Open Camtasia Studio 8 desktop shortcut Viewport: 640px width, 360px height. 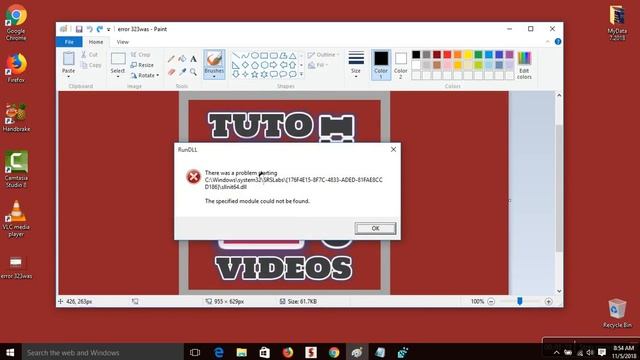16,169
